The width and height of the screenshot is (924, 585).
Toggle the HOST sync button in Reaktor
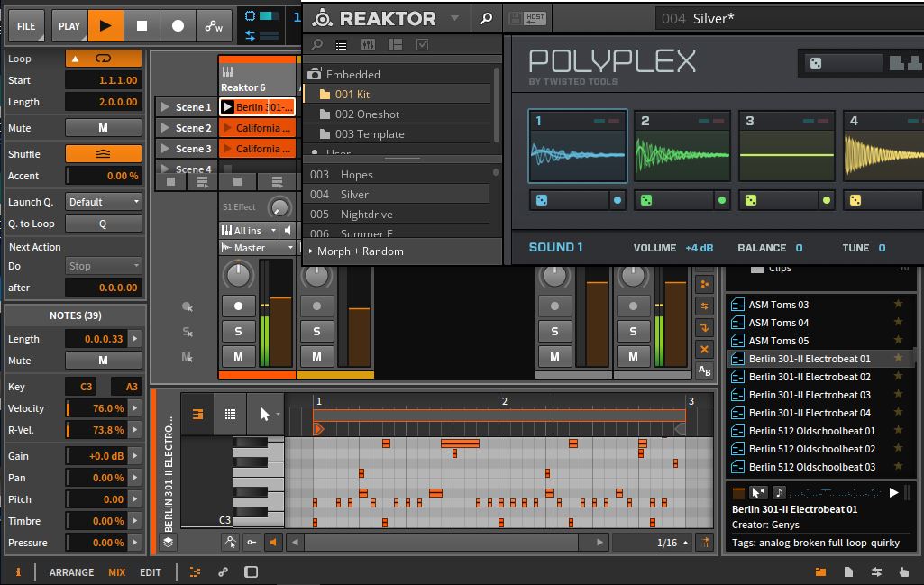click(535, 18)
